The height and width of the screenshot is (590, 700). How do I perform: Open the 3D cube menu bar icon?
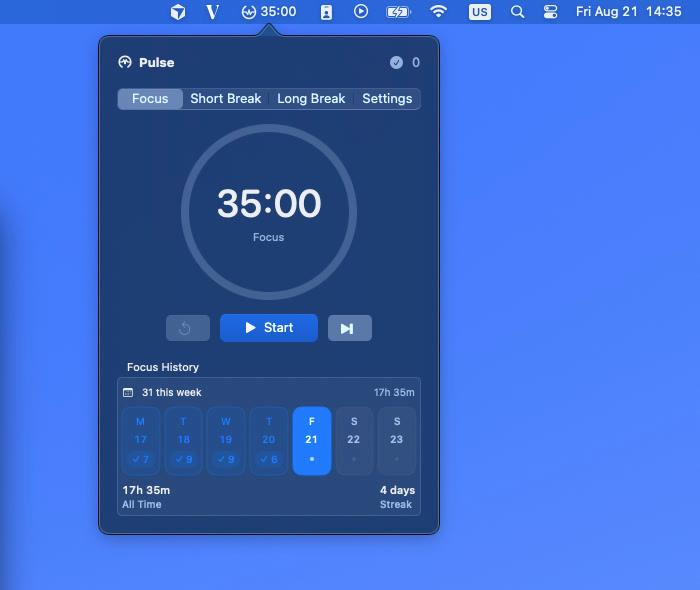[x=178, y=12]
